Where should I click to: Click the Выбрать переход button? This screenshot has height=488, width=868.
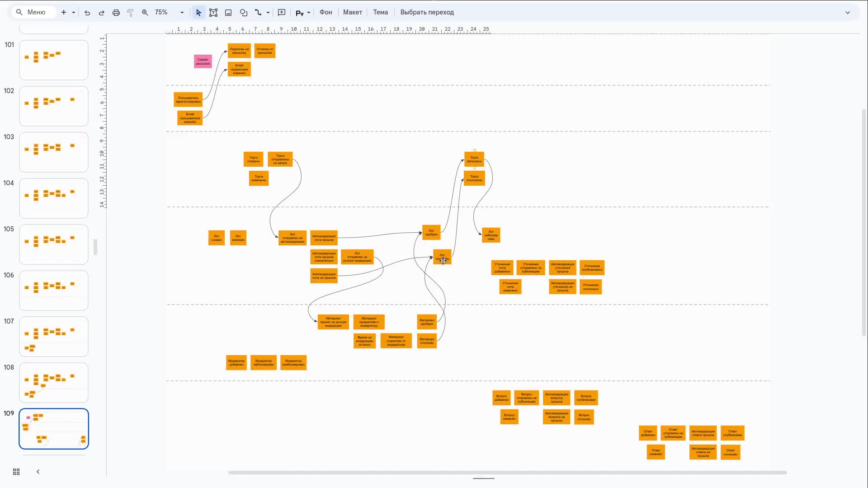[427, 12]
